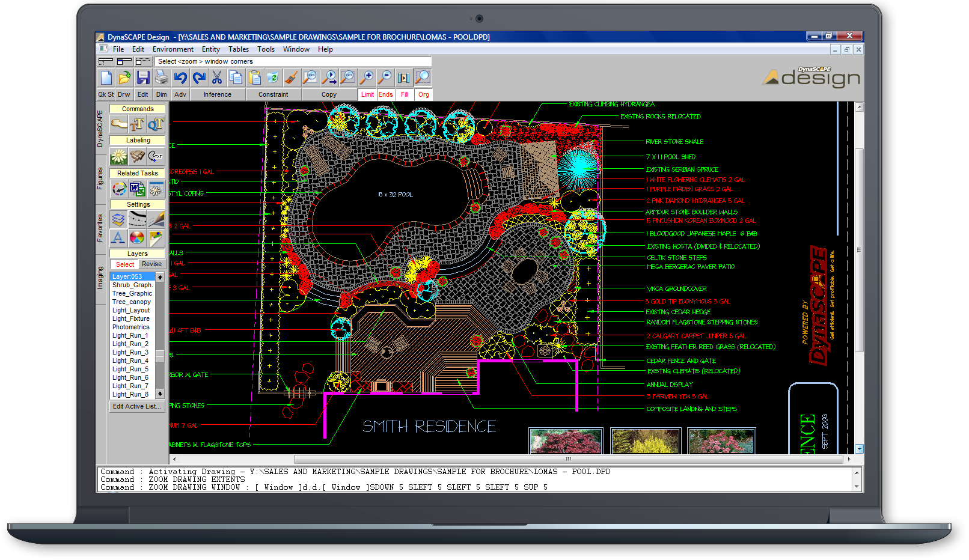Viewport: 969px width, 560px height.
Task: Open the Adv toolbar tab
Action: (x=180, y=94)
